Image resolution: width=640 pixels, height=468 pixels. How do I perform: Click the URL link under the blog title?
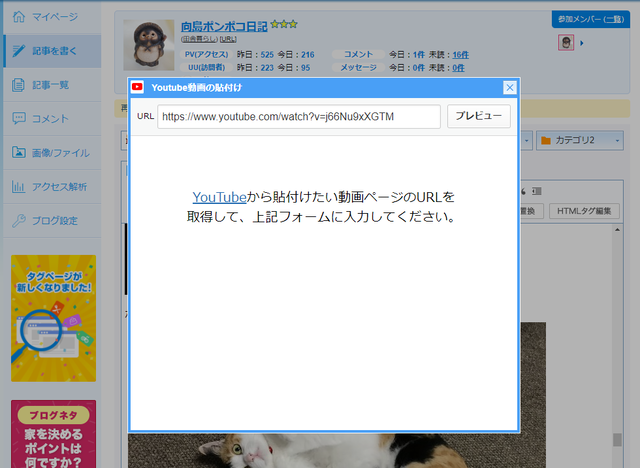228,39
